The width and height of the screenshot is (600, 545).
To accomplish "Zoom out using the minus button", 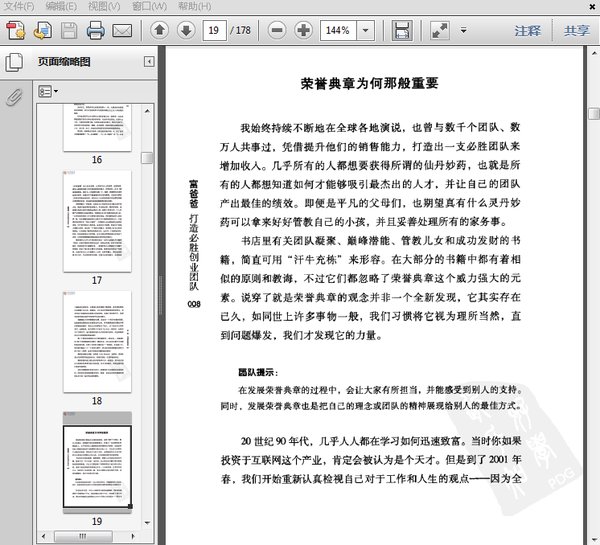I will (x=277, y=30).
